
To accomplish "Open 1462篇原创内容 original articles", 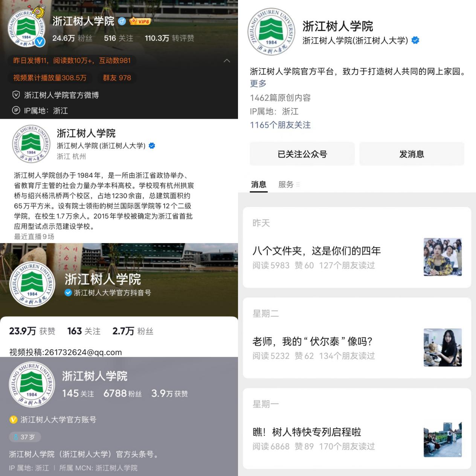I will (x=280, y=98).
